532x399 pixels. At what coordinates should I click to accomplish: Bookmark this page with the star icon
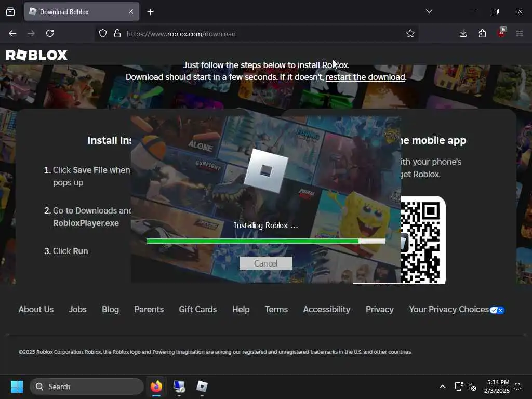[410, 33]
